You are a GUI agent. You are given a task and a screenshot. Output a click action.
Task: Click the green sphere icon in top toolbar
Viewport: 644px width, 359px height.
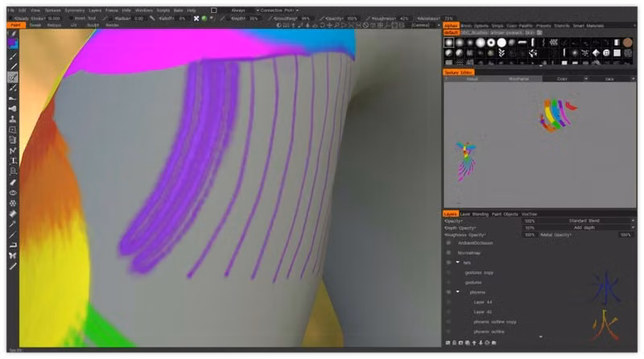coord(204,19)
